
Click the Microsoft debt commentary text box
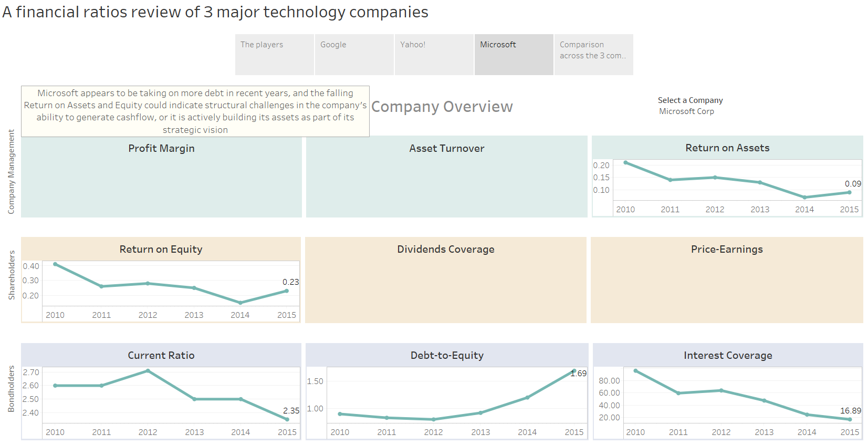coord(195,111)
